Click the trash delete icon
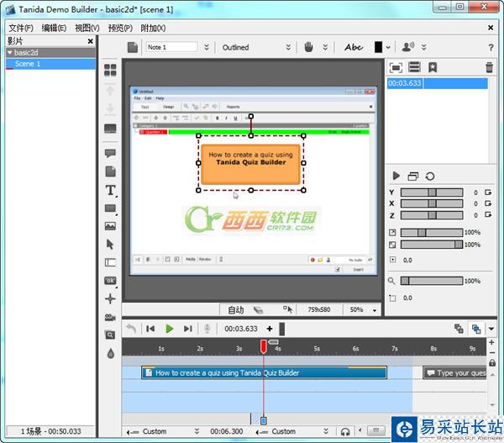Screen dimensions: 504x443 489,67
